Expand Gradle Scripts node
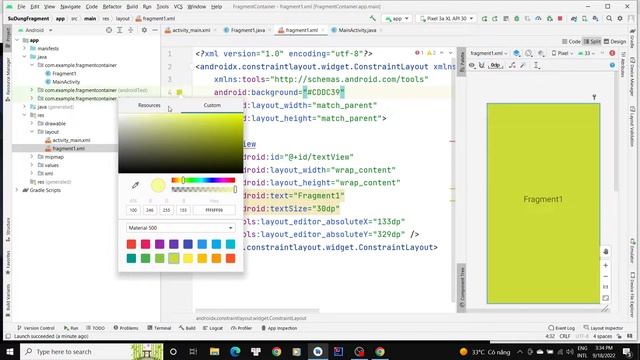 point(17,190)
